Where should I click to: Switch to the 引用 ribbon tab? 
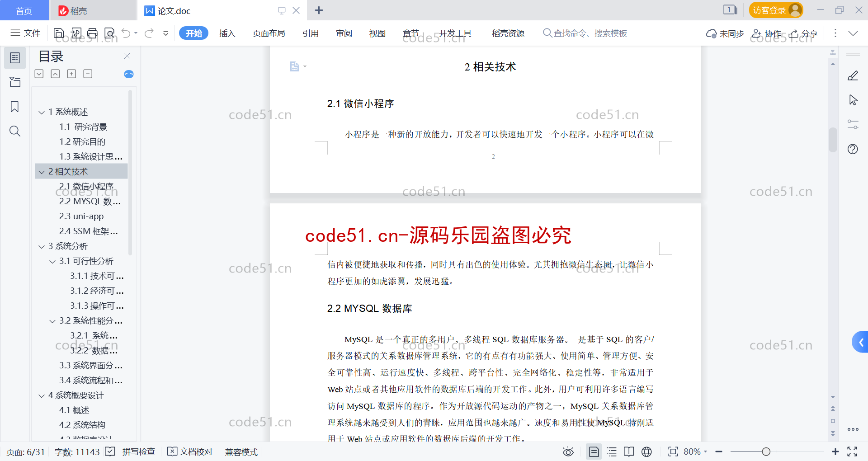pos(311,33)
